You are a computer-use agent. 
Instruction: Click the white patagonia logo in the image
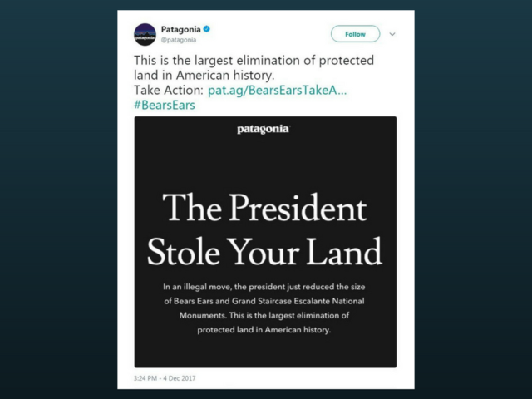click(264, 130)
